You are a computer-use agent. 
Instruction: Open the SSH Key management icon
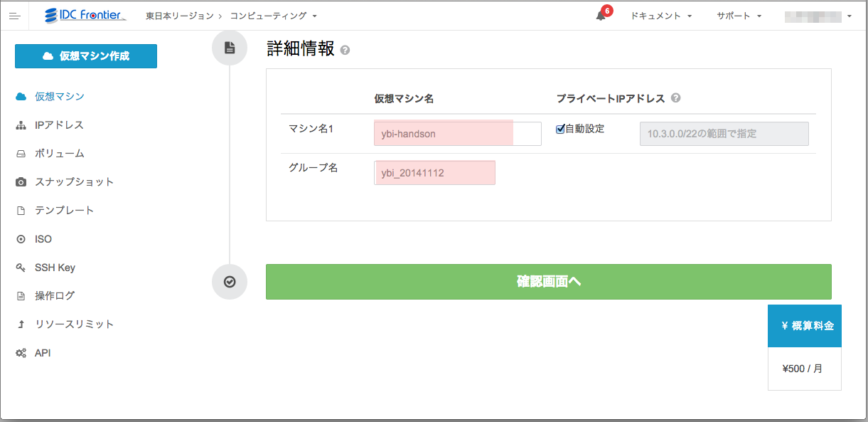(22, 267)
